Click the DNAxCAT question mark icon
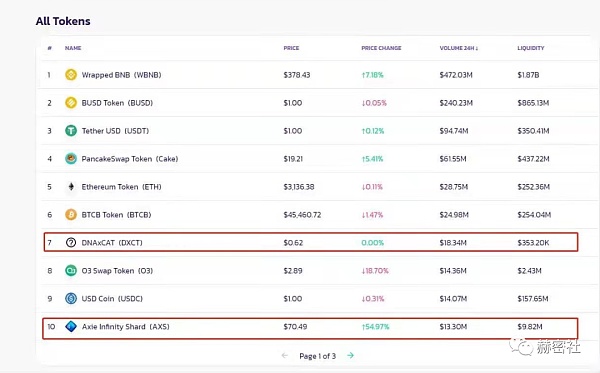Screen dimensions: 600x373 pos(71,242)
